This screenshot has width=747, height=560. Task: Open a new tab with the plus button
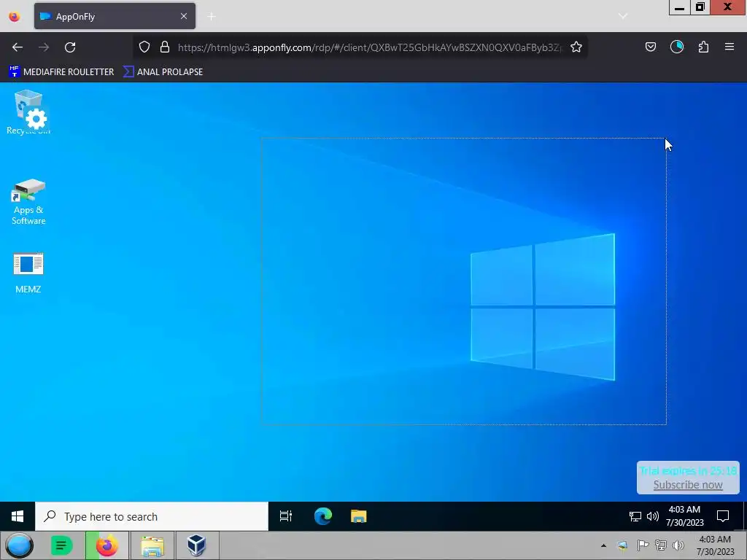[x=212, y=17]
